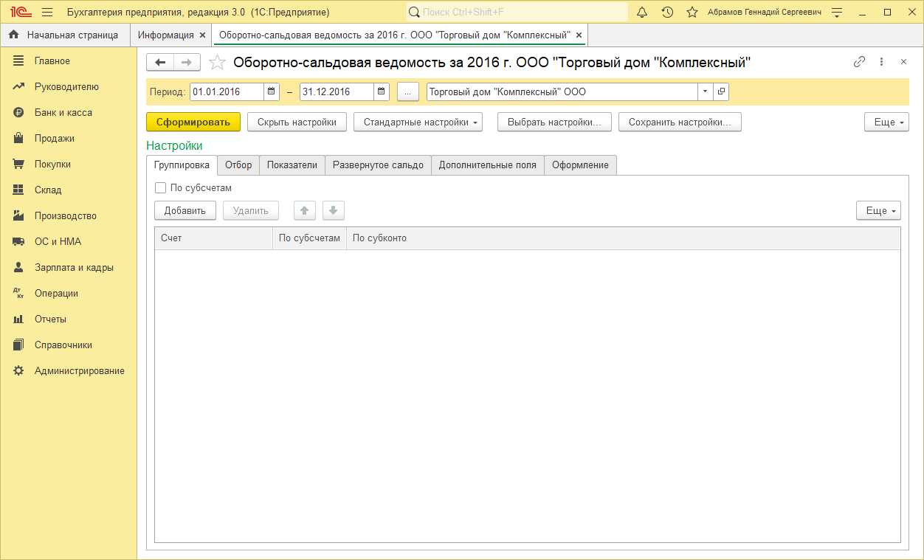Screen dimensions: 924x560
Task: Click the move up arrow button
Action: click(304, 211)
